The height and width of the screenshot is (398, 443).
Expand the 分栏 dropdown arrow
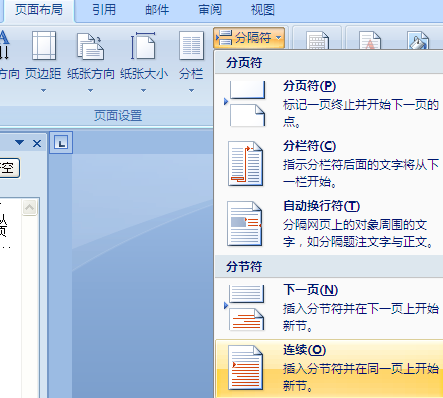click(191, 91)
